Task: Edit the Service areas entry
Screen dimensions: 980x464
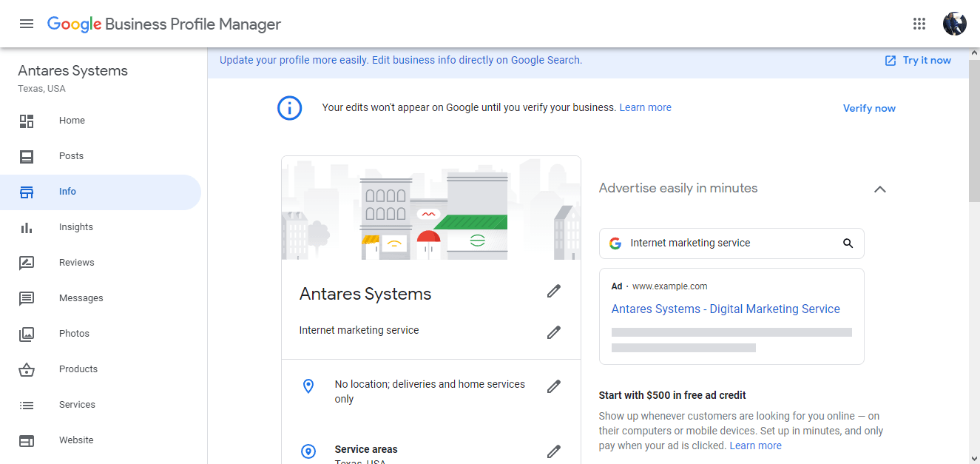Action: [554, 451]
